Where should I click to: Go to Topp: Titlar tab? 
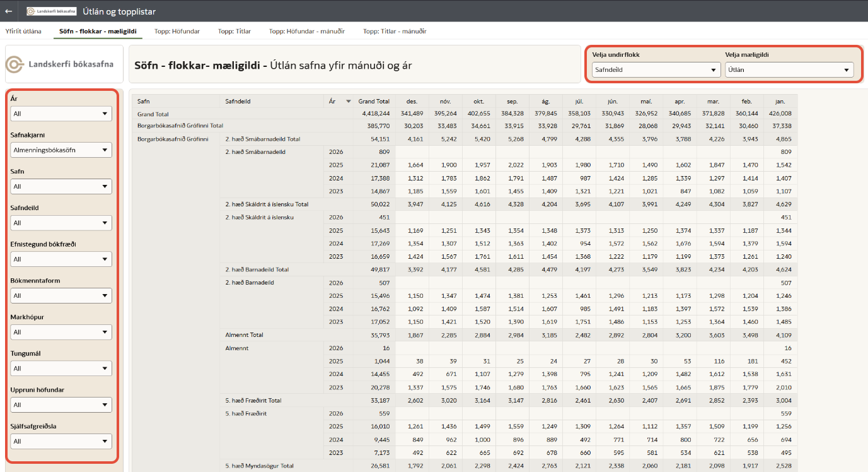click(x=234, y=31)
